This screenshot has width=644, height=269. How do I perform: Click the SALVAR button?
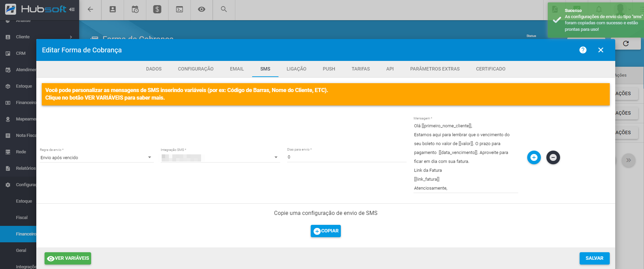click(594, 258)
